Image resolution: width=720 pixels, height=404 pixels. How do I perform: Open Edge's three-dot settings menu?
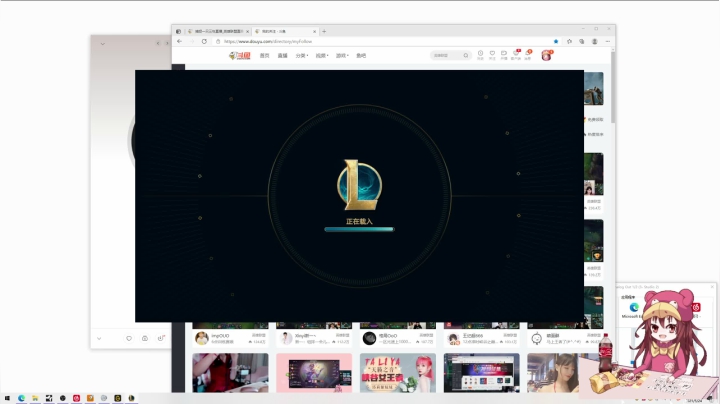click(608, 41)
